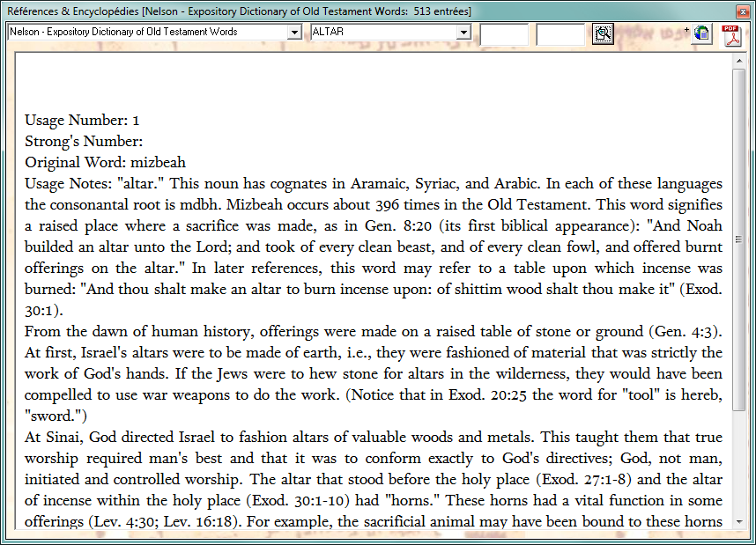The image size is (756, 545).
Task: Click the search magnifier button
Action: point(603,33)
